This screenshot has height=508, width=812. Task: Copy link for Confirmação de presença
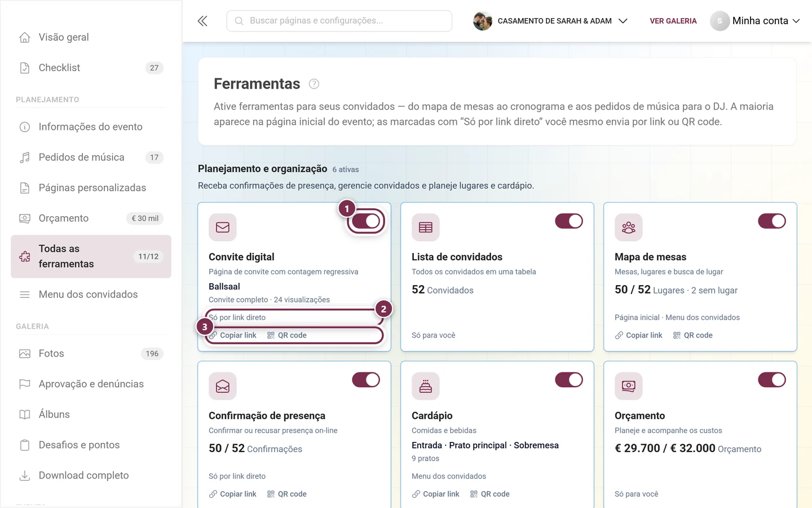232,494
